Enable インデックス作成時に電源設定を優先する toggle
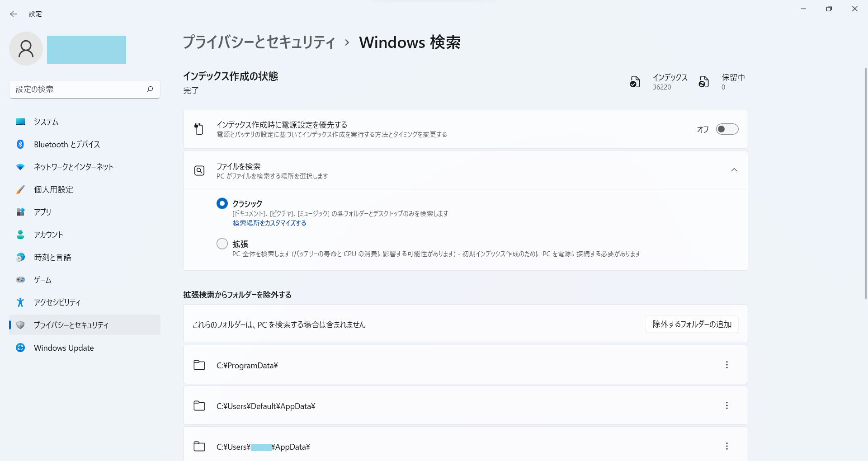The width and height of the screenshot is (868, 461). 727,129
